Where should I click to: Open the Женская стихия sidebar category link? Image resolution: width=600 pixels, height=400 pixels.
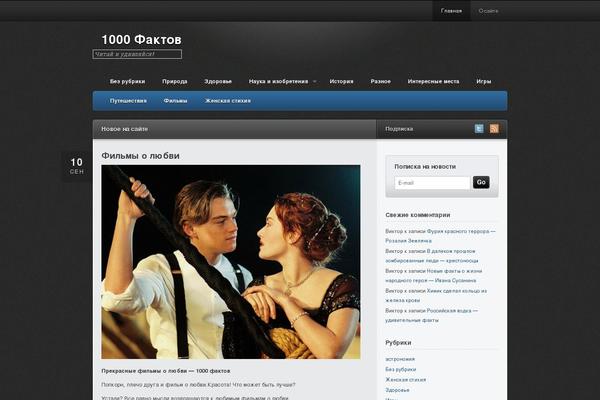pyautogui.click(x=406, y=380)
